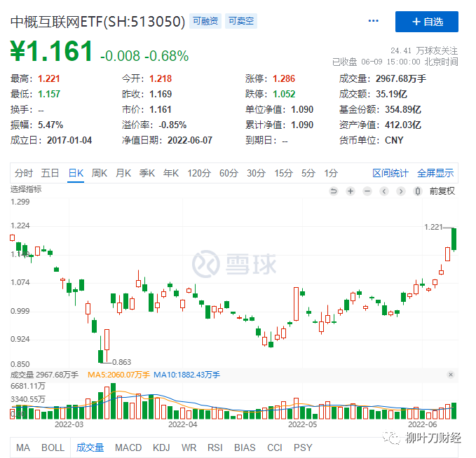Viewport: 476px width, 458px height.
Task: Switch to the 30分 interval
Action: tap(256, 173)
